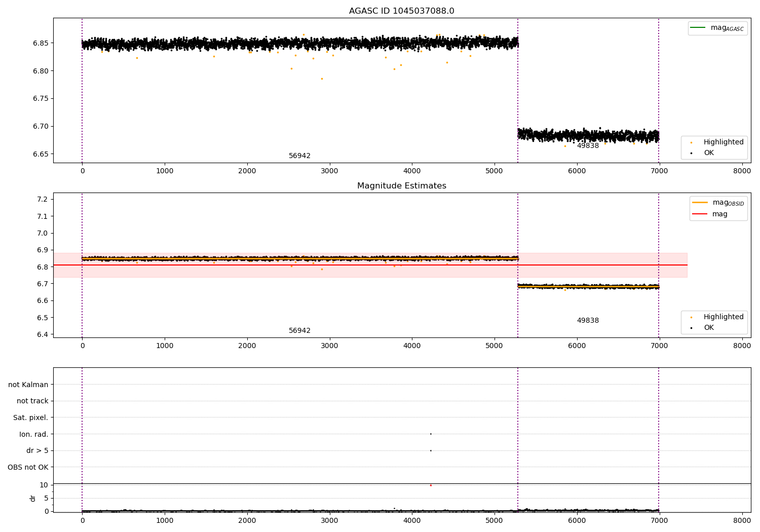This screenshot has width=760, height=532.
Task: Select the green mag AGASC legend line in top plot
Action: pos(698,28)
